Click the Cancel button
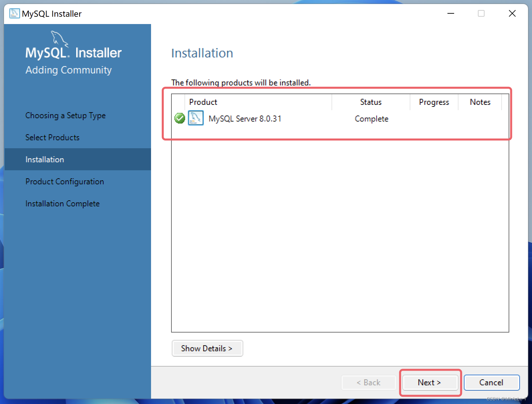 [x=492, y=382]
